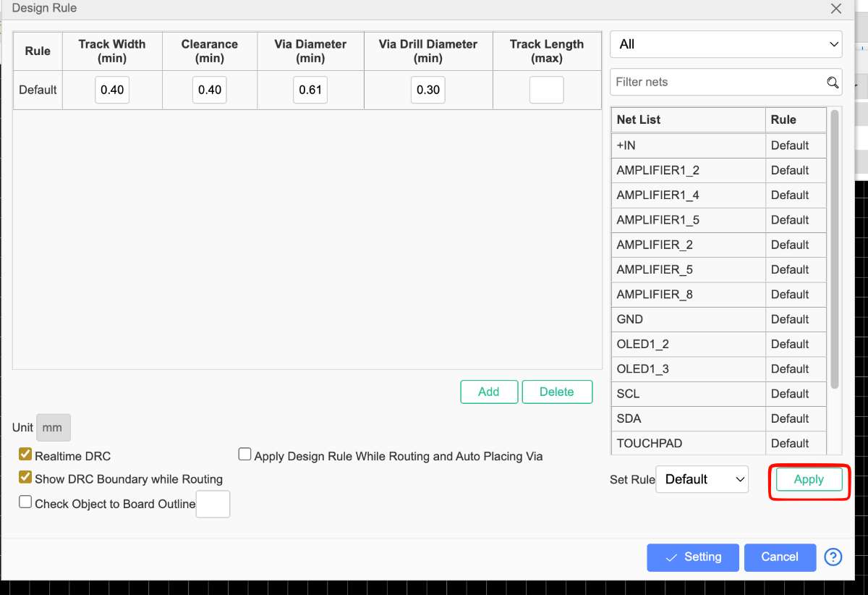Select the Default rule row label

(38, 90)
